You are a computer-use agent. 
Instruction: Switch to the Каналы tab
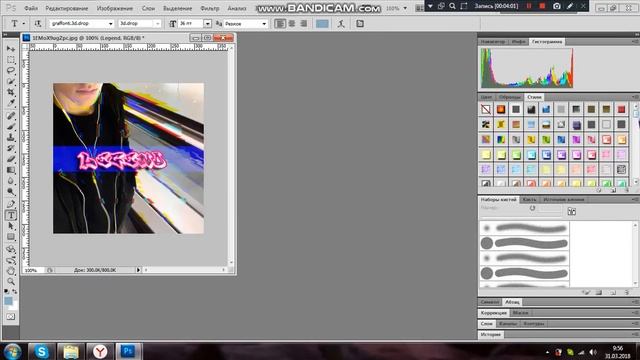pos(508,324)
